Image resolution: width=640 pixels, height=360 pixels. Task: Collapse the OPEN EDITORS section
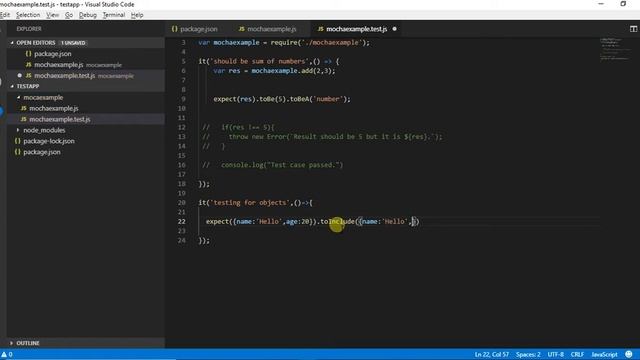[12, 42]
